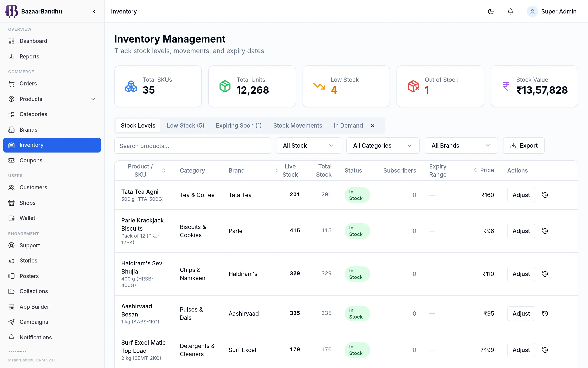Viewport: 588px width, 368px height.
Task: Export inventory with the Export button
Action: click(524, 146)
